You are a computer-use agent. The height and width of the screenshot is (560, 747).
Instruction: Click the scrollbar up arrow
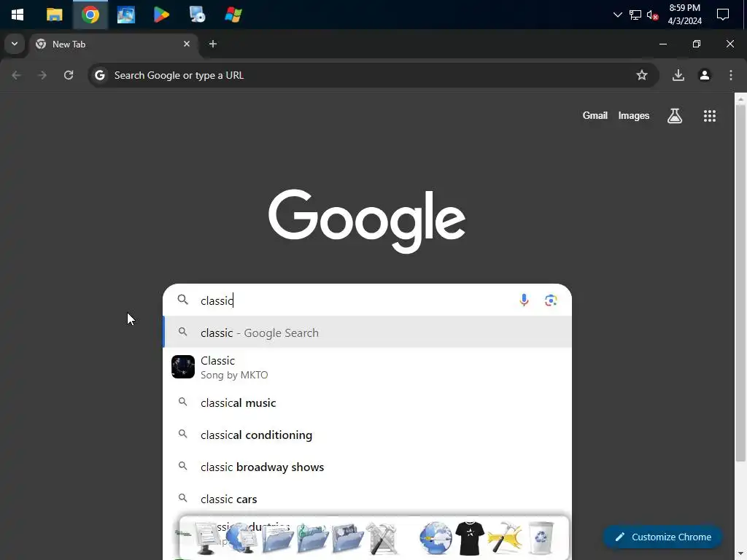[x=740, y=99]
